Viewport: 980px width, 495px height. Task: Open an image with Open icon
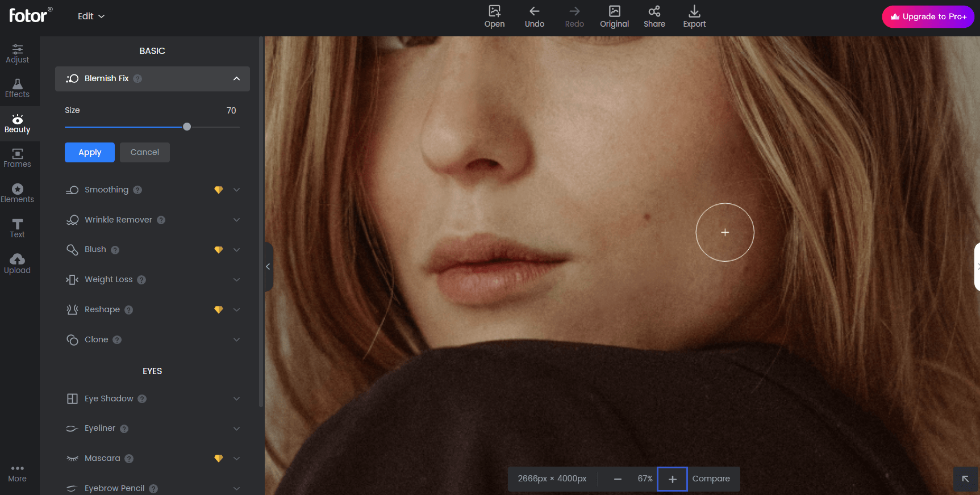494,16
